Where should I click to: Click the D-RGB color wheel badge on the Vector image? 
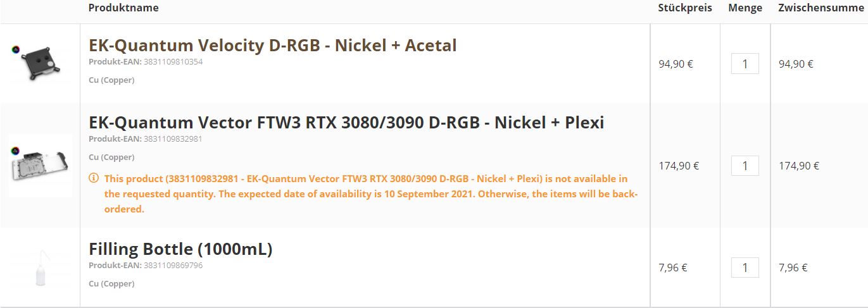(x=15, y=151)
